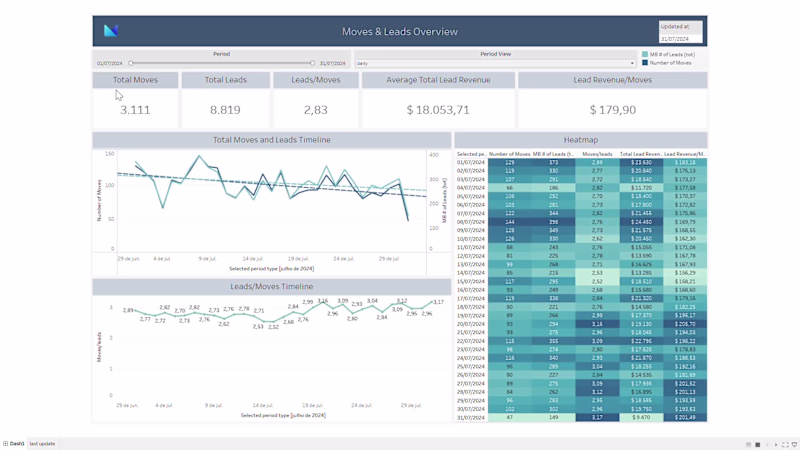Click the Number of Moves y-axis title
800x450 pixels.
point(99,201)
